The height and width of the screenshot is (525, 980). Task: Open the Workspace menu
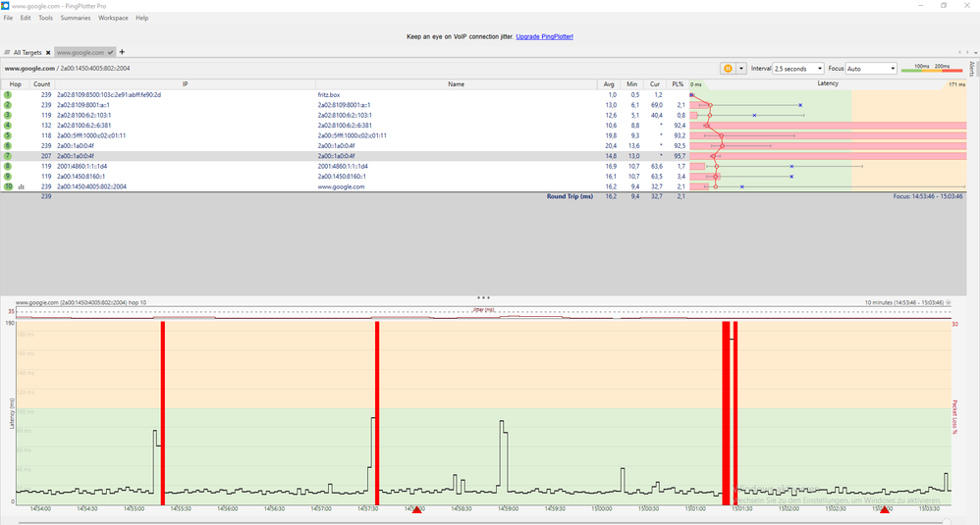[x=113, y=18]
